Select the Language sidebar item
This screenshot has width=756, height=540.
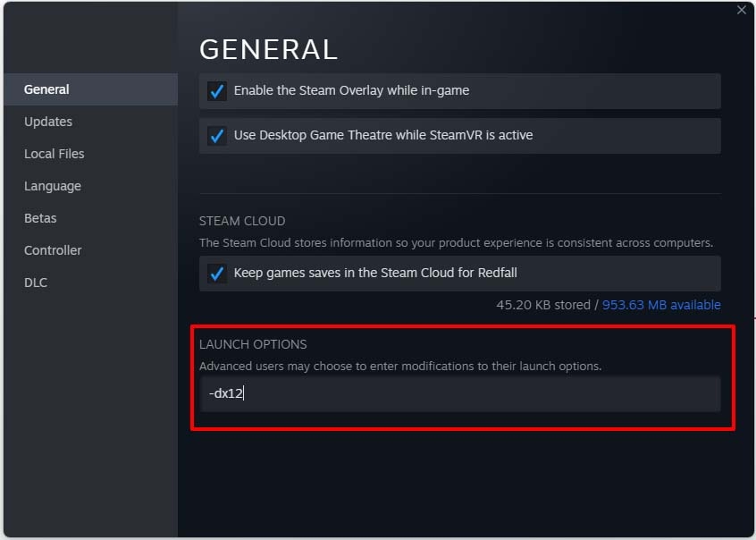53,186
